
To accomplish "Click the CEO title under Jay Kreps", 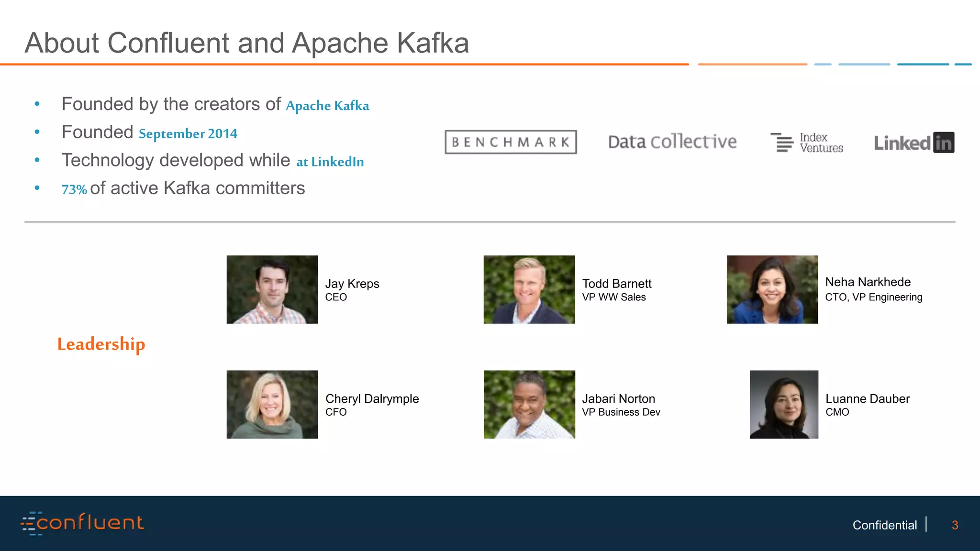I will pyautogui.click(x=336, y=297).
